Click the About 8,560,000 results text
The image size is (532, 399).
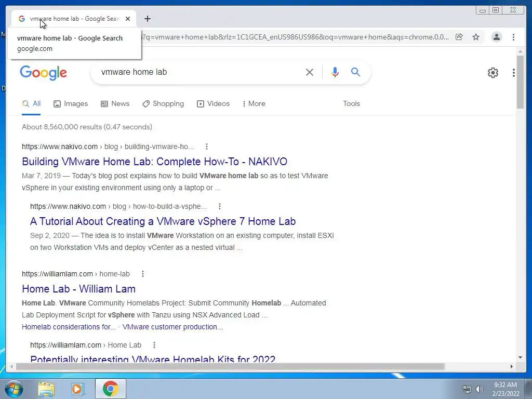pyautogui.click(x=87, y=127)
